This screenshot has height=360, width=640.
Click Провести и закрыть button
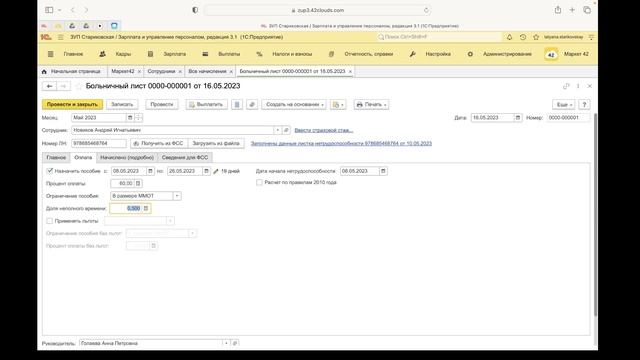click(x=72, y=104)
